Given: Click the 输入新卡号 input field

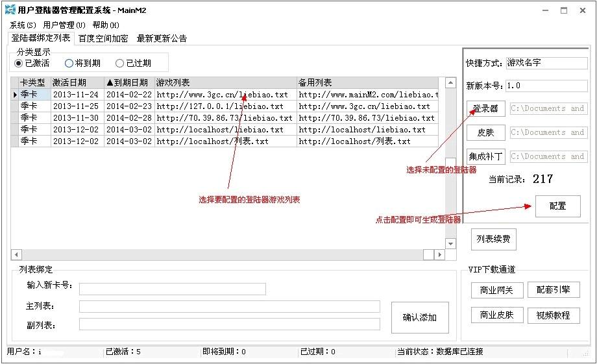Looking at the screenshot, I should coord(172,289).
